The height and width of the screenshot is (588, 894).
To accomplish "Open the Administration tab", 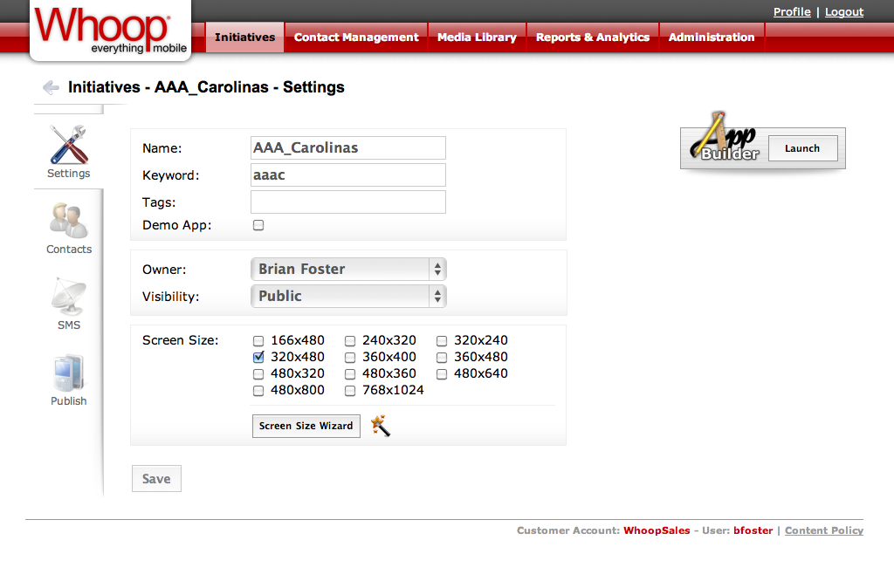I will pos(712,37).
